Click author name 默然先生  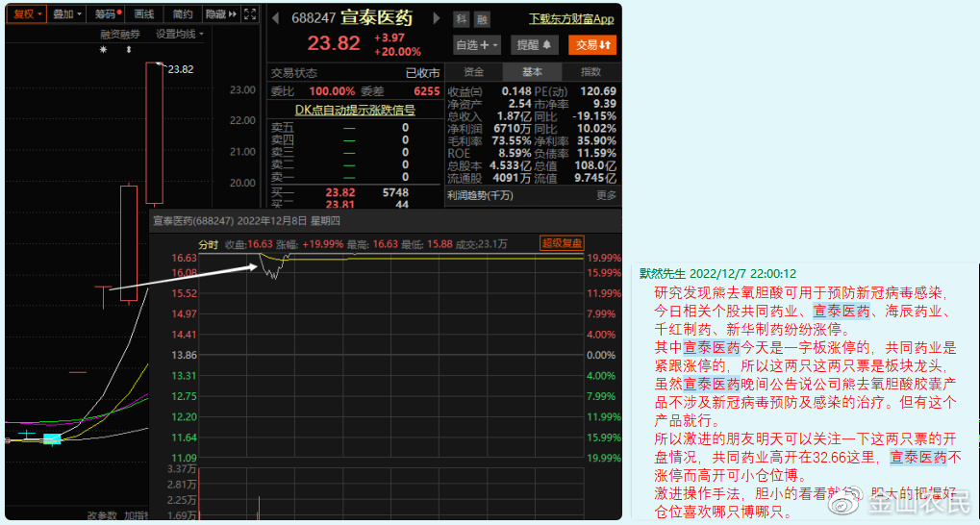click(x=662, y=274)
